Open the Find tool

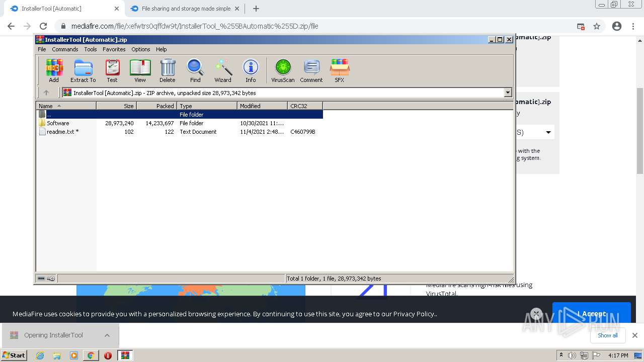point(195,70)
